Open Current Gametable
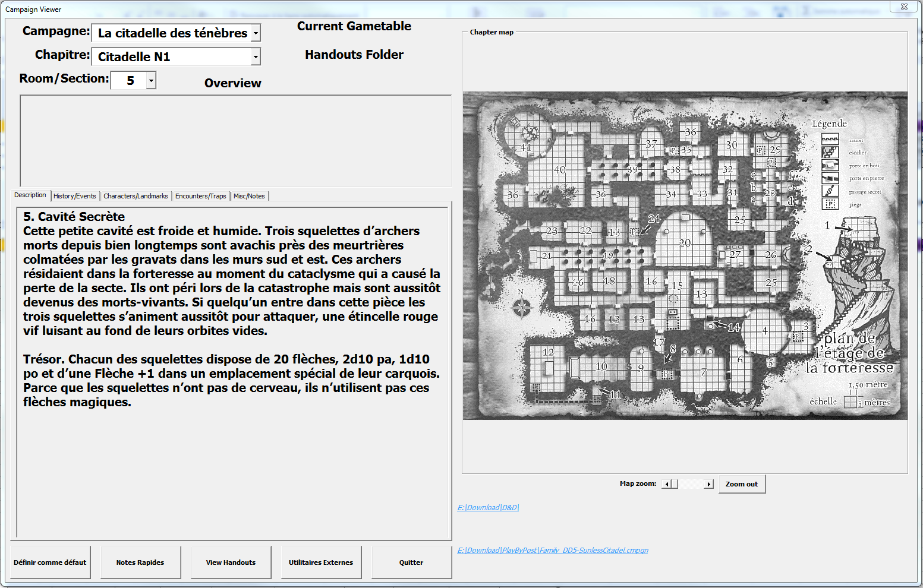The image size is (923, 588). click(x=354, y=26)
